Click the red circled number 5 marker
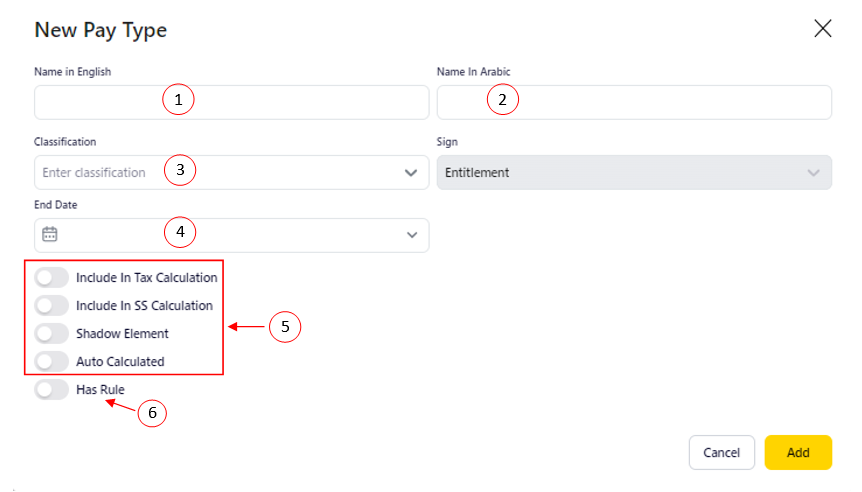 pos(285,327)
